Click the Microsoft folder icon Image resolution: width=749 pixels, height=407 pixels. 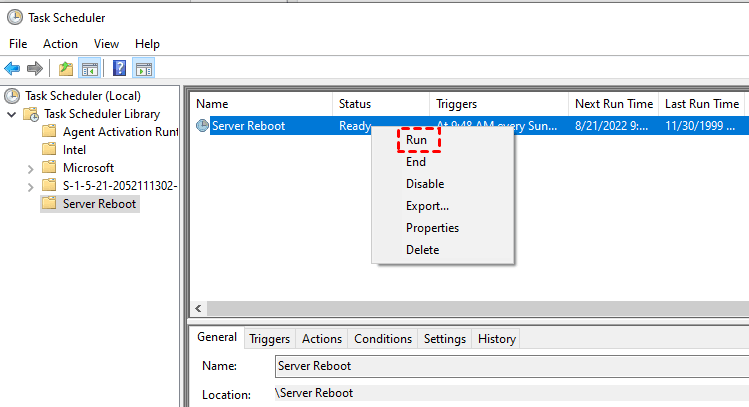(49, 167)
